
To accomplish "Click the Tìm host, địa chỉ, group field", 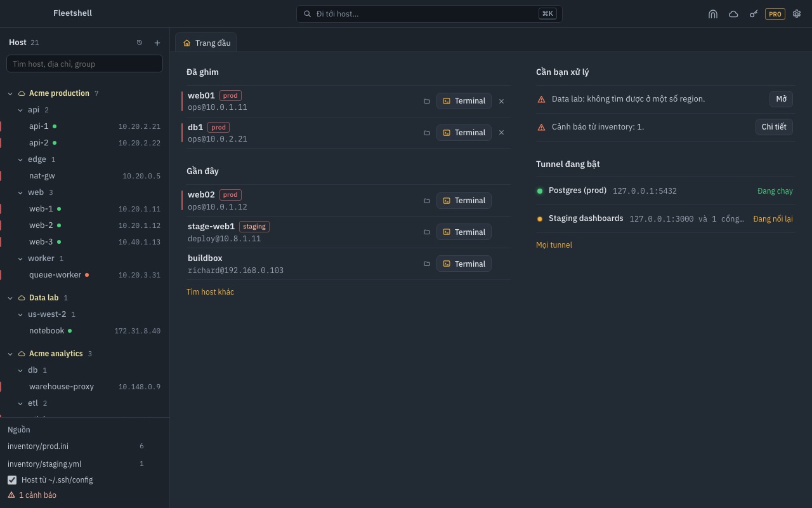I will (x=84, y=63).
